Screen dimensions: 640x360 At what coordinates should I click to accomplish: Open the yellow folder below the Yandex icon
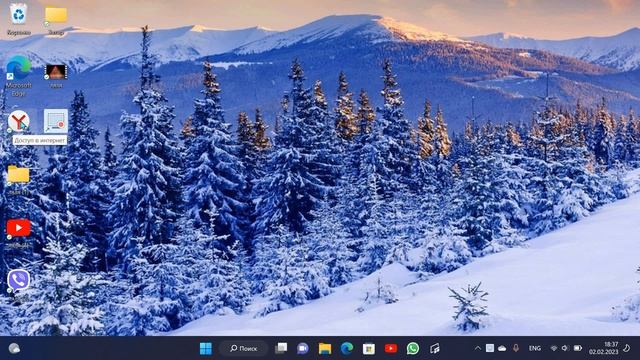point(18,175)
